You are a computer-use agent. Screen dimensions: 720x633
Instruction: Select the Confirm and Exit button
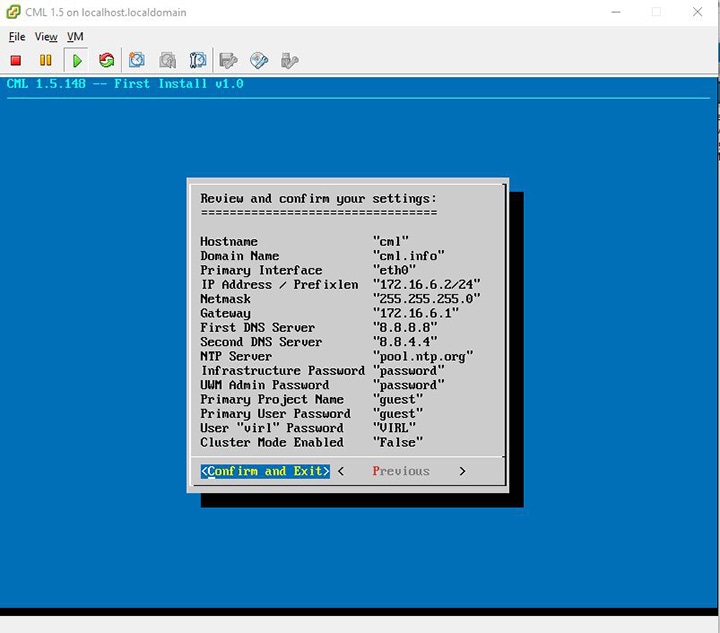coord(265,471)
